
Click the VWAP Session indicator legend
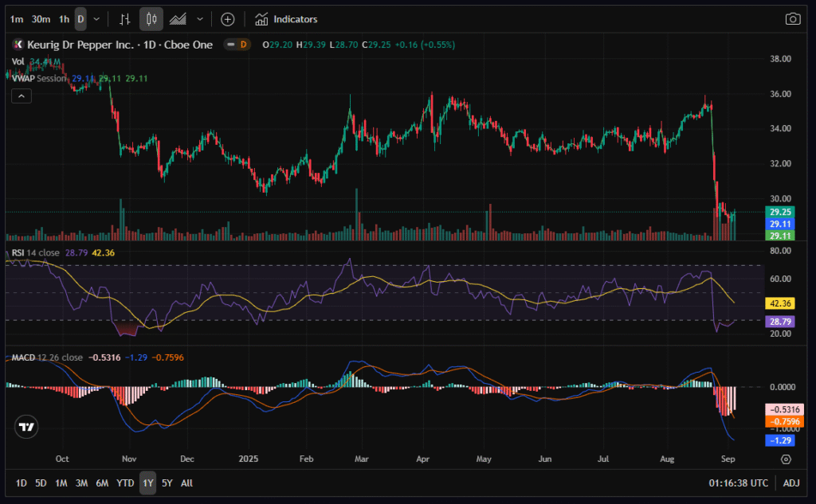pyautogui.click(x=40, y=79)
